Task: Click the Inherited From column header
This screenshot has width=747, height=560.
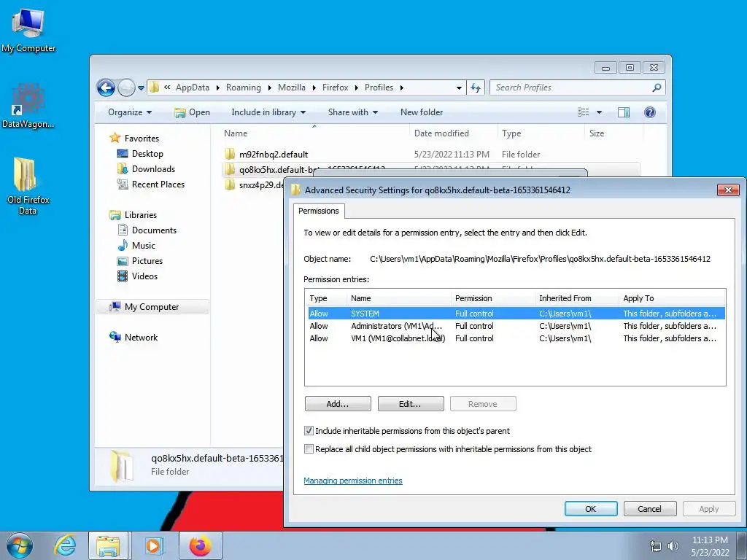Action: click(576, 298)
